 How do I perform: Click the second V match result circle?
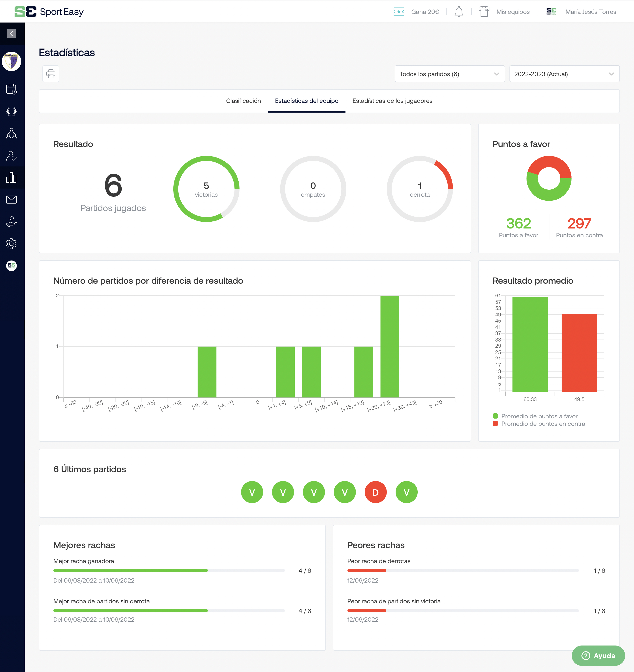[x=283, y=492]
